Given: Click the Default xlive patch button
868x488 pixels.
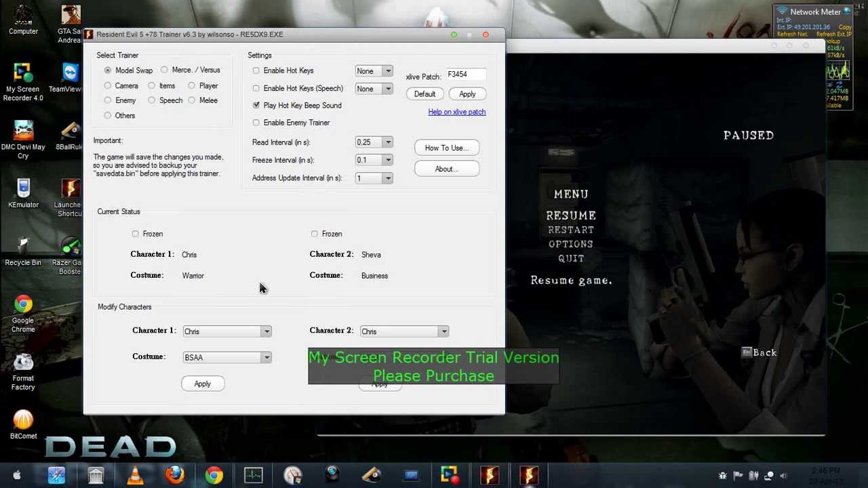Looking at the screenshot, I should point(425,94).
